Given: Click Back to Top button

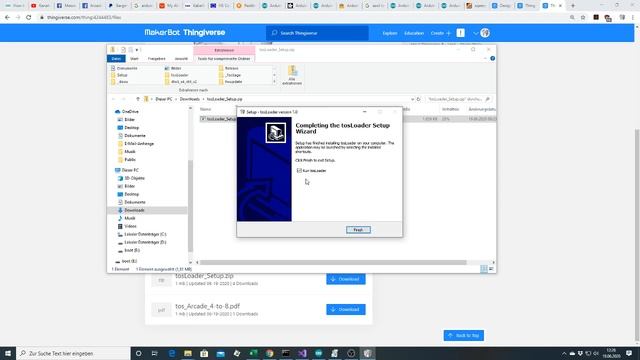Looking at the screenshot, I should click(x=464, y=336).
